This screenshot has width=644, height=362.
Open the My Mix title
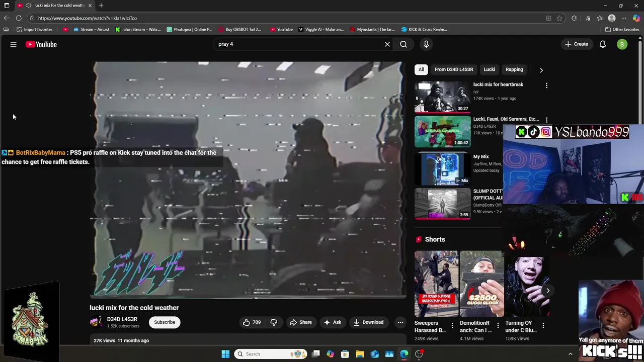[481, 156]
